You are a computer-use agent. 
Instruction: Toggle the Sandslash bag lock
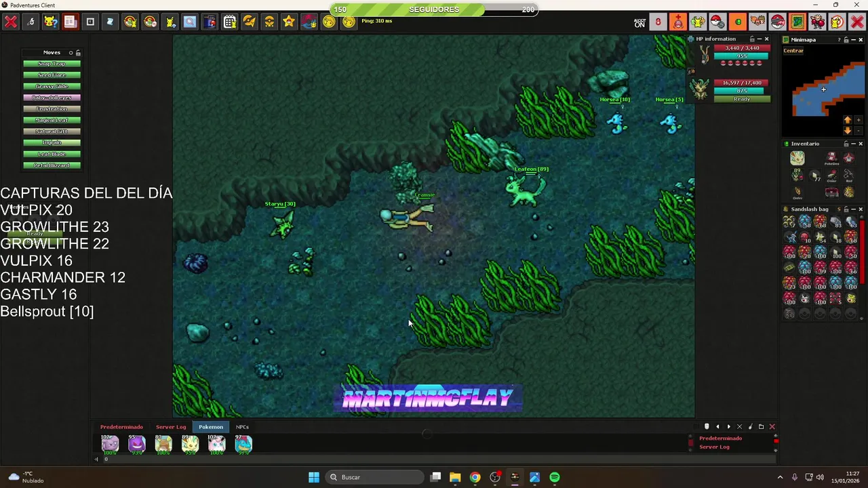[846, 209]
